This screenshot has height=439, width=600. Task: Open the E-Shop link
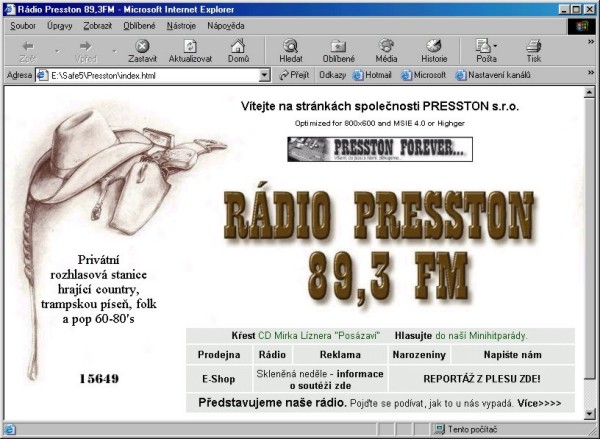(x=218, y=379)
